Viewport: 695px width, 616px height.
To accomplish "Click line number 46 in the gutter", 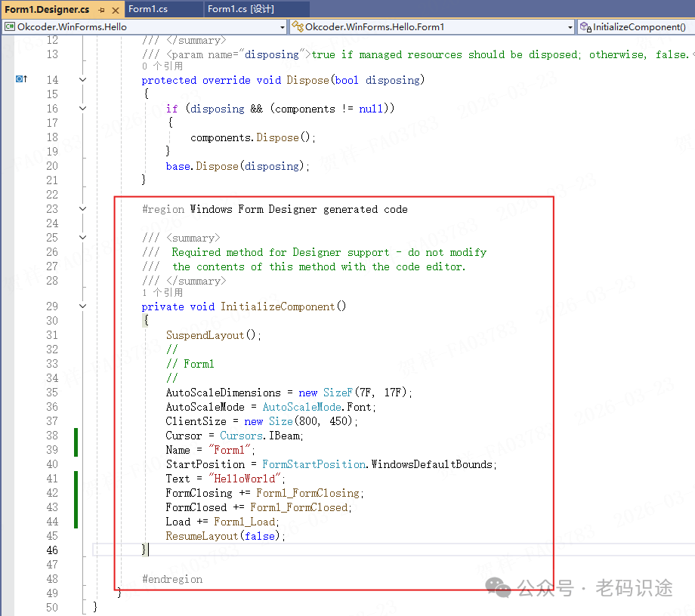I will pyautogui.click(x=51, y=550).
